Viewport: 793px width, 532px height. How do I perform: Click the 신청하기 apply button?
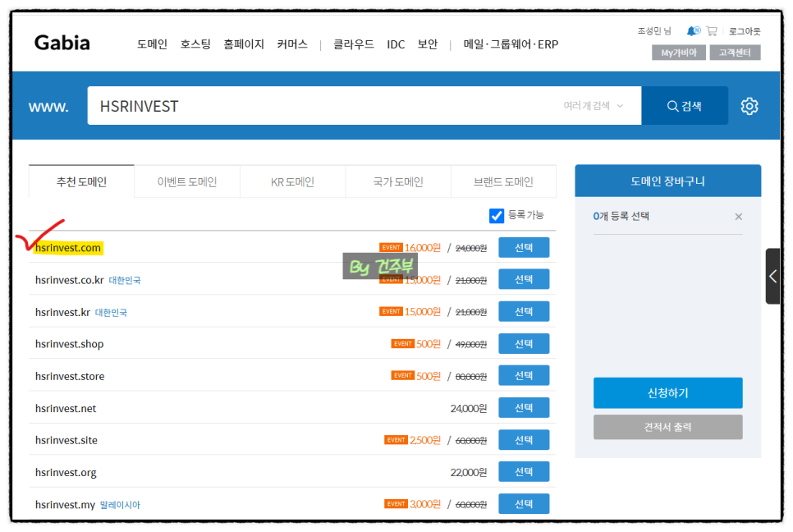point(667,393)
